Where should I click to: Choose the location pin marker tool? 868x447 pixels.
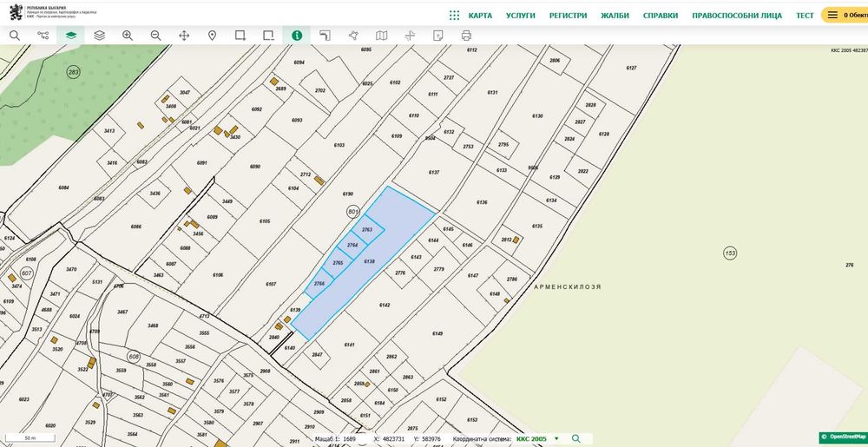pos(212,36)
